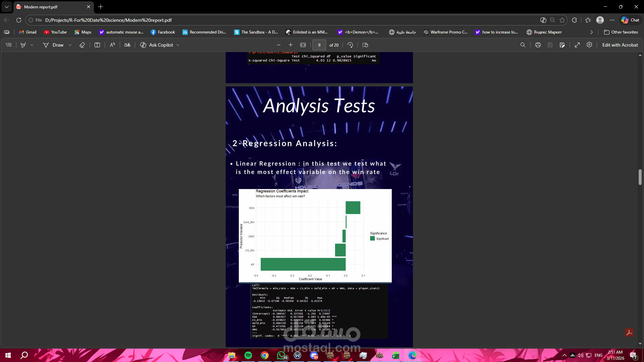Image resolution: width=644 pixels, height=362 pixels.
Task: Expand the Ask Copilot dropdown arrow
Action: pyautogui.click(x=178, y=45)
